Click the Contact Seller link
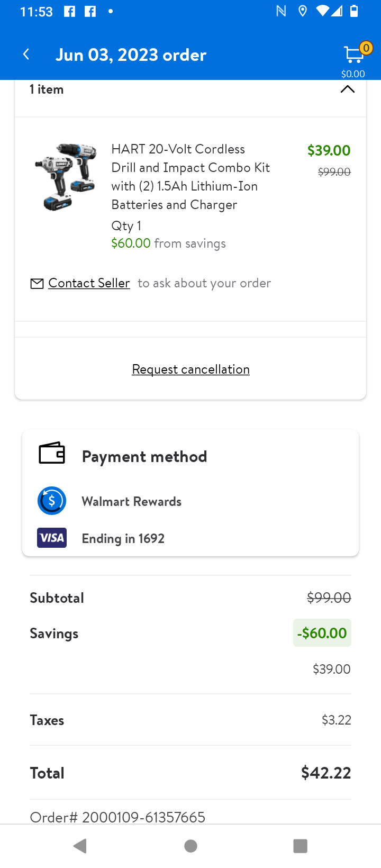 pos(89,283)
